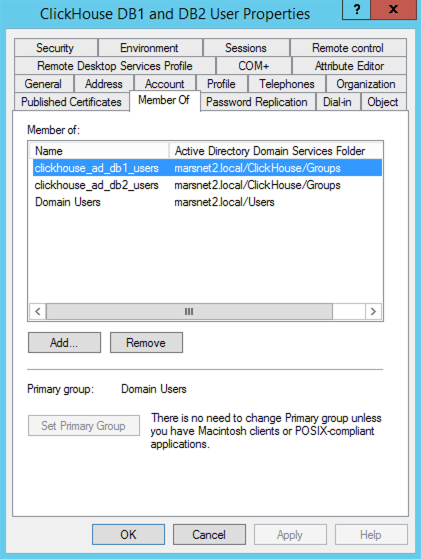Click the help question mark button
The image size is (421, 559).
pyautogui.click(x=356, y=10)
